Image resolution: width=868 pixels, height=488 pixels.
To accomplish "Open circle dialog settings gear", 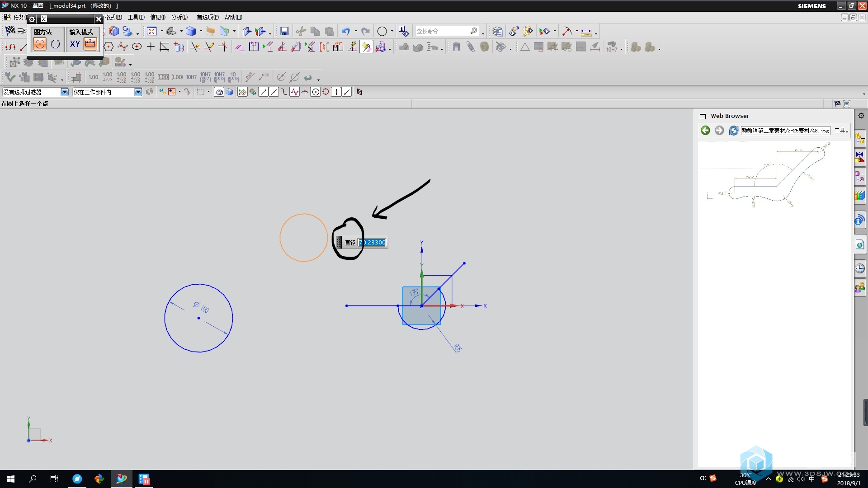I will (x=32, y=19).
